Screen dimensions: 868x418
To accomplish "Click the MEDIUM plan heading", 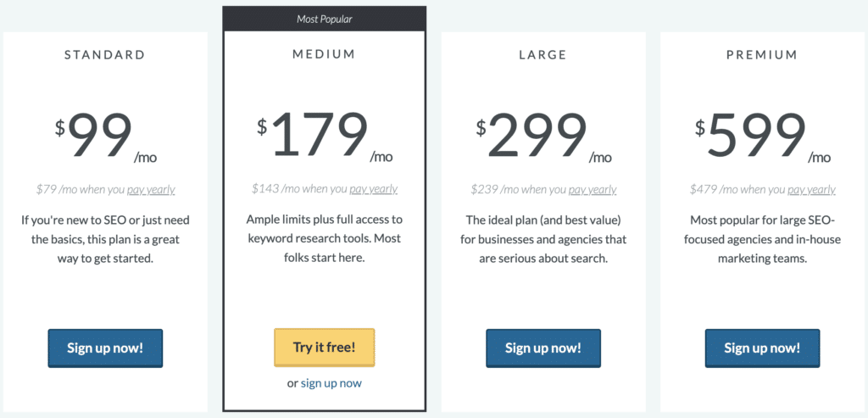I will [x=325, y=54].
